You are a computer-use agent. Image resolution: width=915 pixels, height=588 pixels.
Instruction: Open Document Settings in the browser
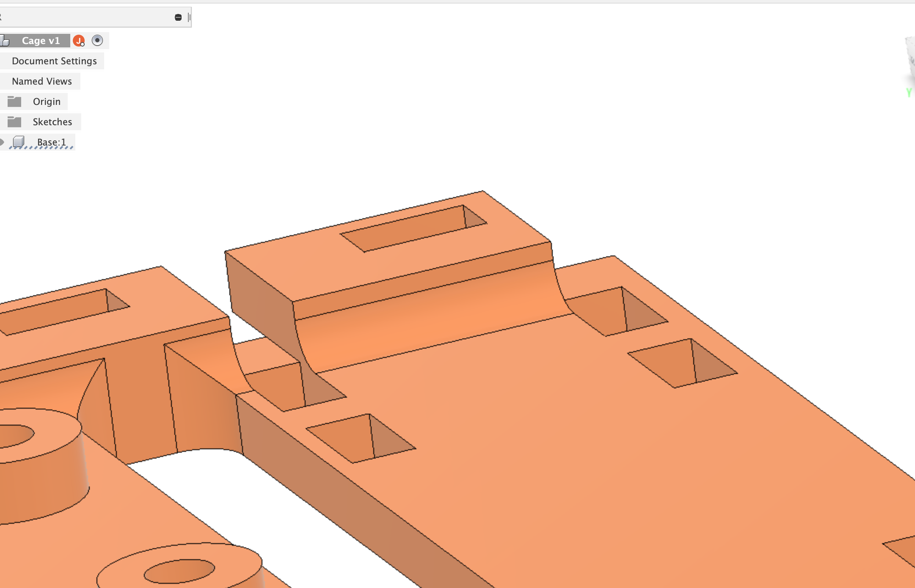(x=54, y=60)
